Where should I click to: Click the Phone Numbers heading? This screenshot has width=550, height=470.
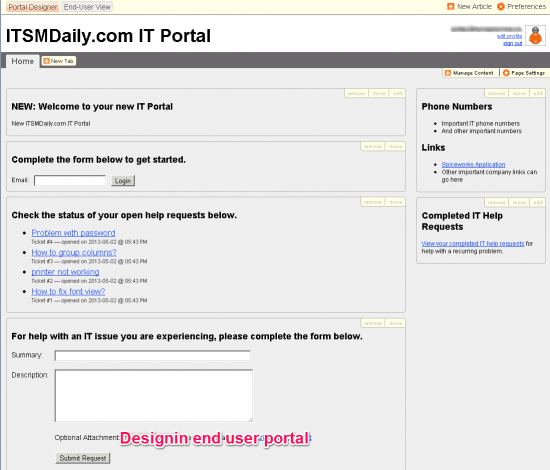pos(457,107)
